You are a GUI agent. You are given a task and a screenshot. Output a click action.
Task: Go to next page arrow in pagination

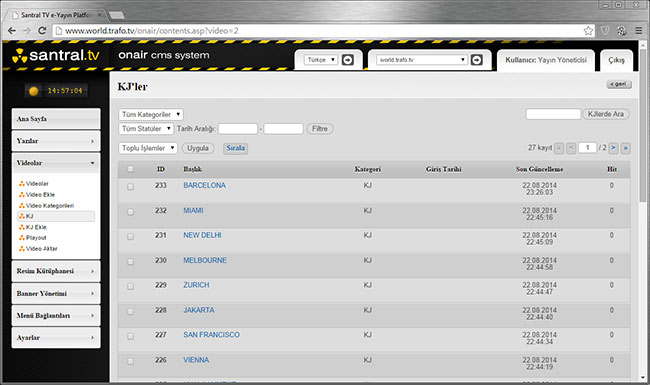[x=614, y=148]
